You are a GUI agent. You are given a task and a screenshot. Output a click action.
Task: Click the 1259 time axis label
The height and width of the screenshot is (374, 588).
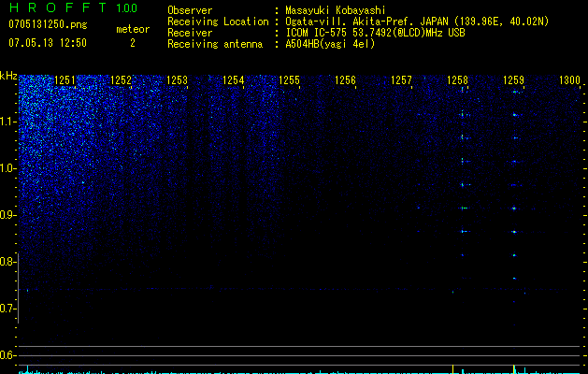[513, 80]
